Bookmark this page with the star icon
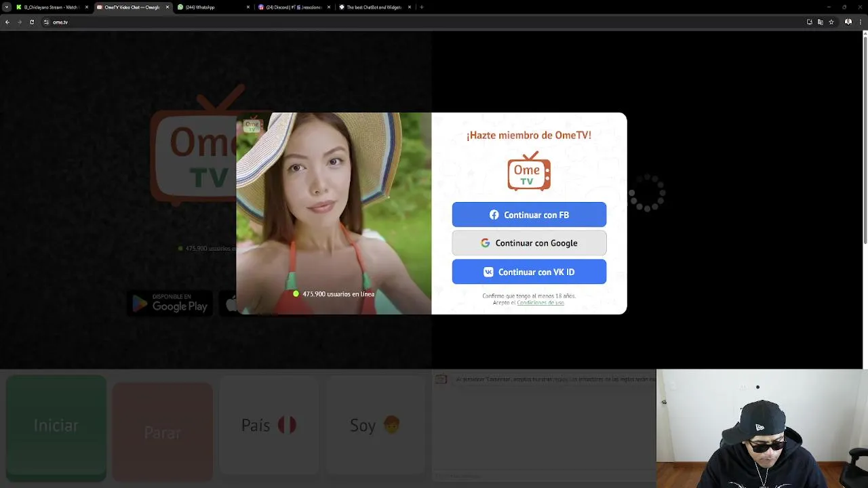 click(831, 22)
